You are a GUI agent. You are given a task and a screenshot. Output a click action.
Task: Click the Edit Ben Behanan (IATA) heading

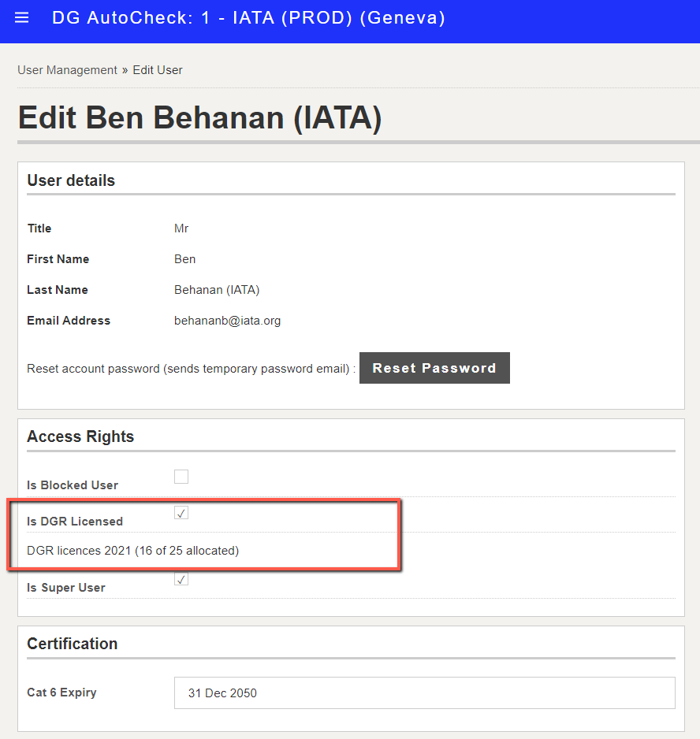pyautogui.click(x=199, y=117)
